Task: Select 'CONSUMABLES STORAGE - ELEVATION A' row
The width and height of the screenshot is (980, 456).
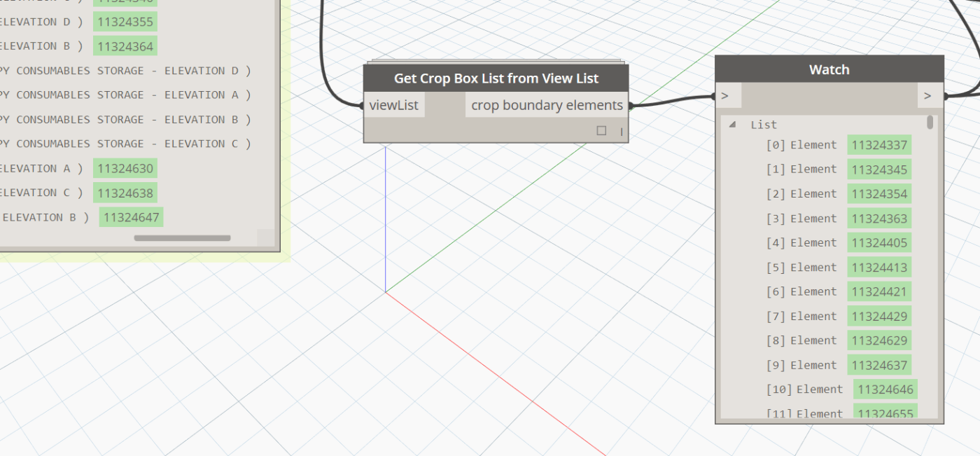Action: (x=126, y=95)
